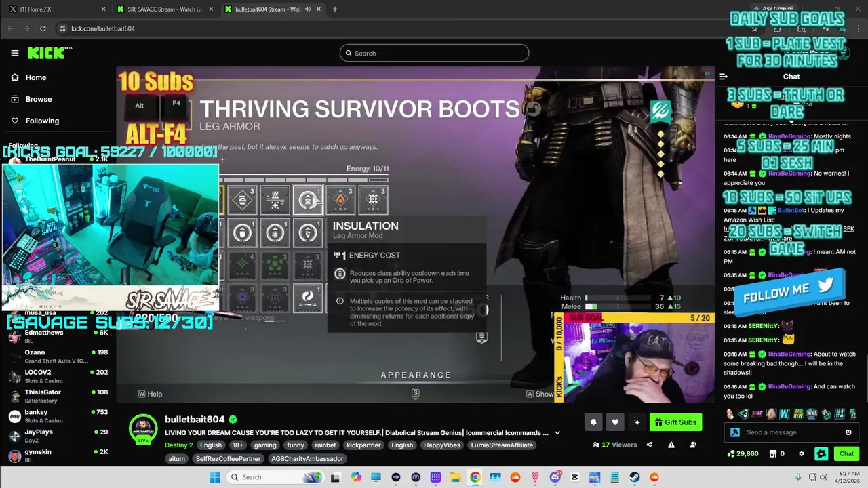Open gymskin's channel in sidebar
868x488 pixels.
[58, 455]
